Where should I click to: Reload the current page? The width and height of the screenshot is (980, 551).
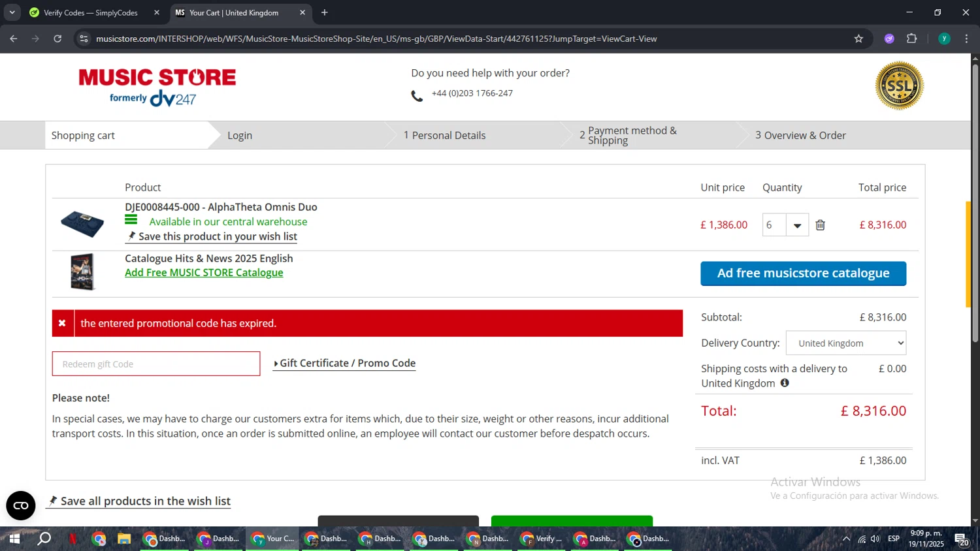(x=57, y=39)
